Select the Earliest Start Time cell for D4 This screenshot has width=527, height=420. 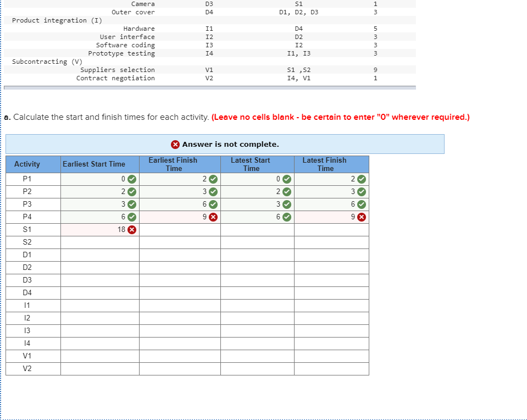(x=99, y=292)
